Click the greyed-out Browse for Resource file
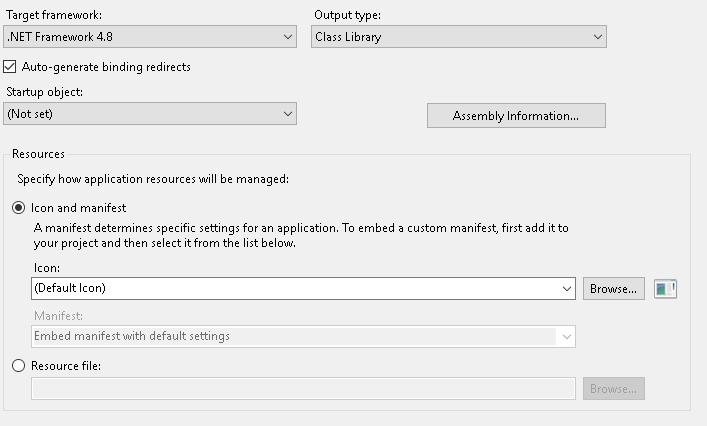The height and width of the screenshot is (426, 707). click(614, 389)
